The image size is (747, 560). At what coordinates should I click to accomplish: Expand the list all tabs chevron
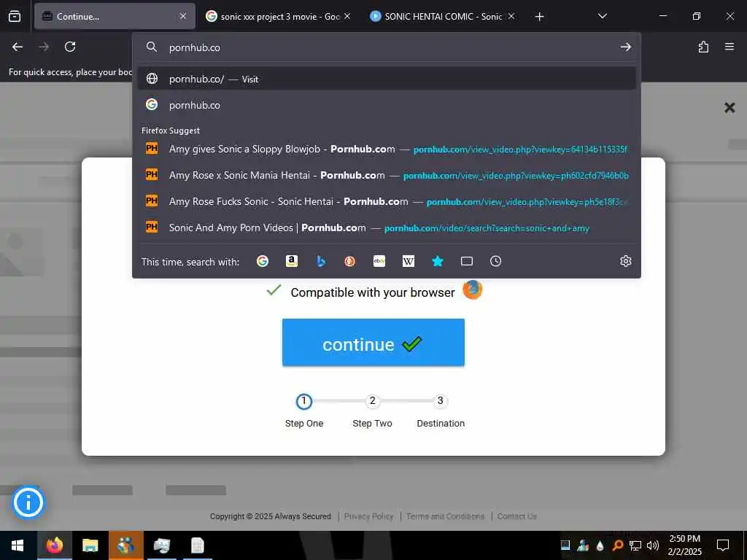602,16
